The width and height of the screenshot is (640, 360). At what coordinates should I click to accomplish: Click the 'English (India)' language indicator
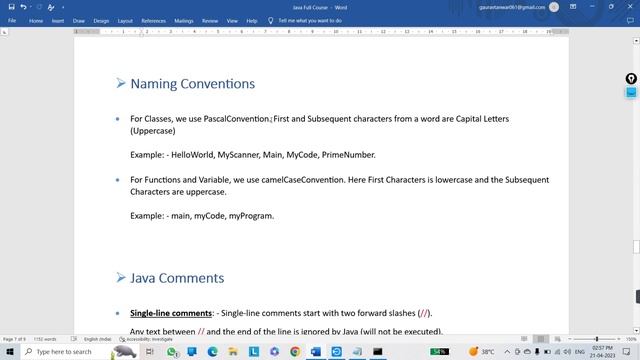pyautogui.click(x=98, y=339)
